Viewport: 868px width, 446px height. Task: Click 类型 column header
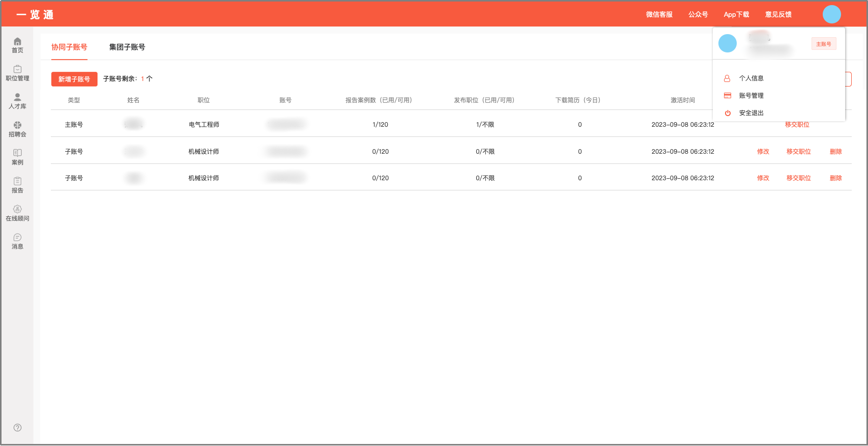[74, 100]
